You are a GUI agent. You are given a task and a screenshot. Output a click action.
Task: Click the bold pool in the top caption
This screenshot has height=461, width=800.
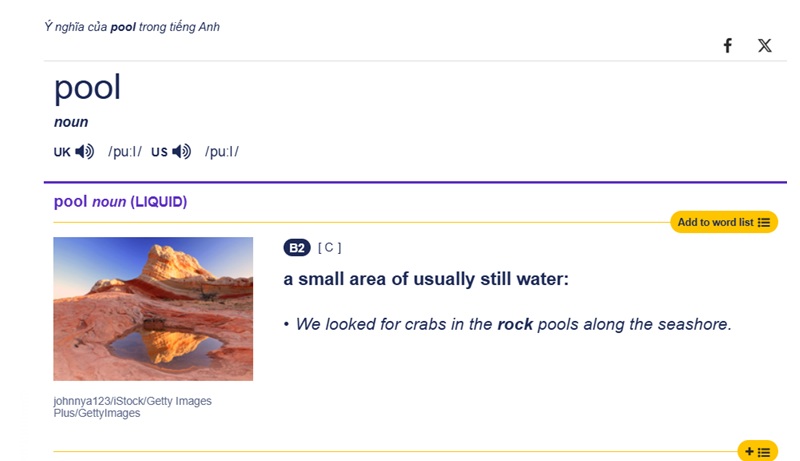click(x=123, y=27)
